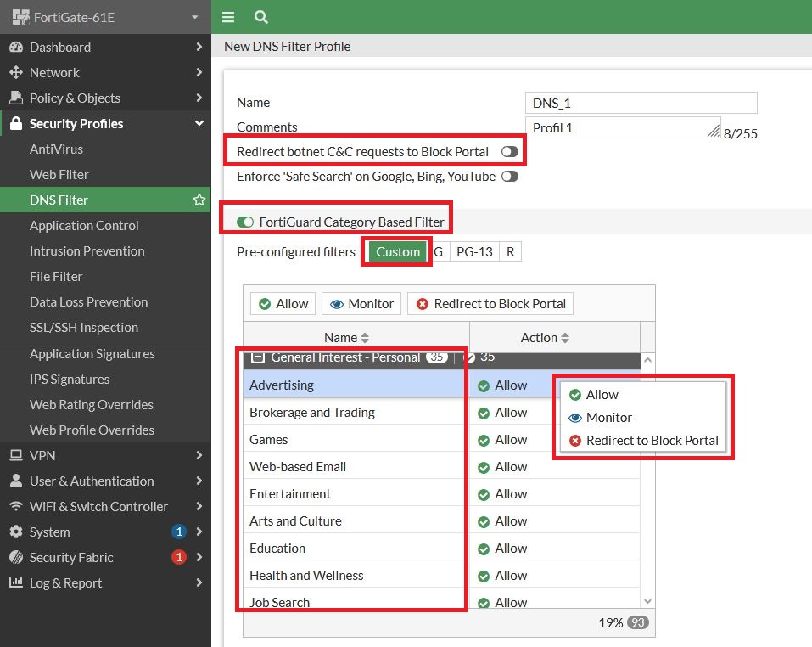
Task: Expand the Log & Report chevron
Action: pyautogui.click(x=199, y=582)
